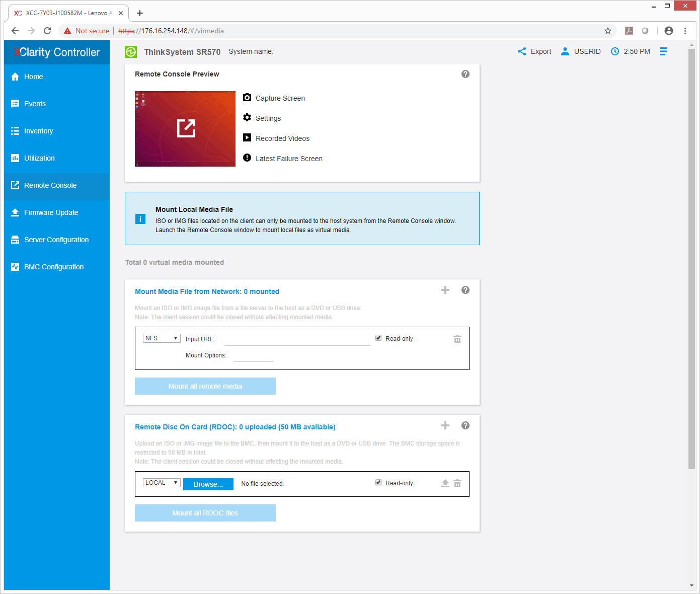Viewport: 700px width, 594px height.
Task: Click the Mount Media File from Network heading
Action: 207,291
